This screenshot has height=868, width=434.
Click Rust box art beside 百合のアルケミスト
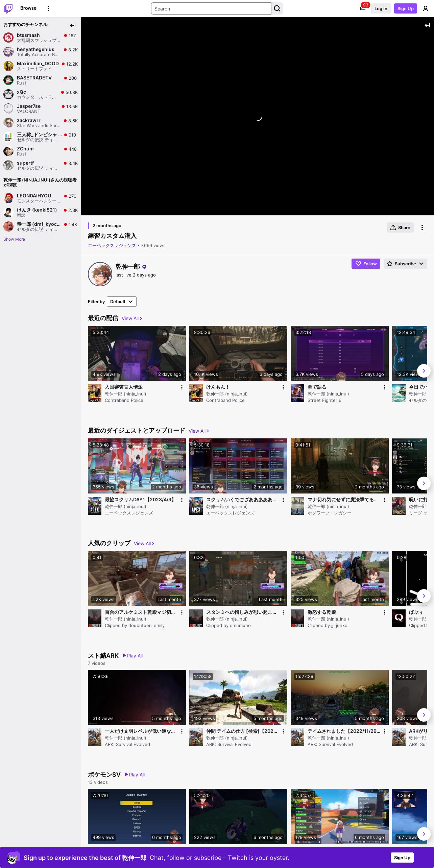pyautogui.click(x=95, y=618)
